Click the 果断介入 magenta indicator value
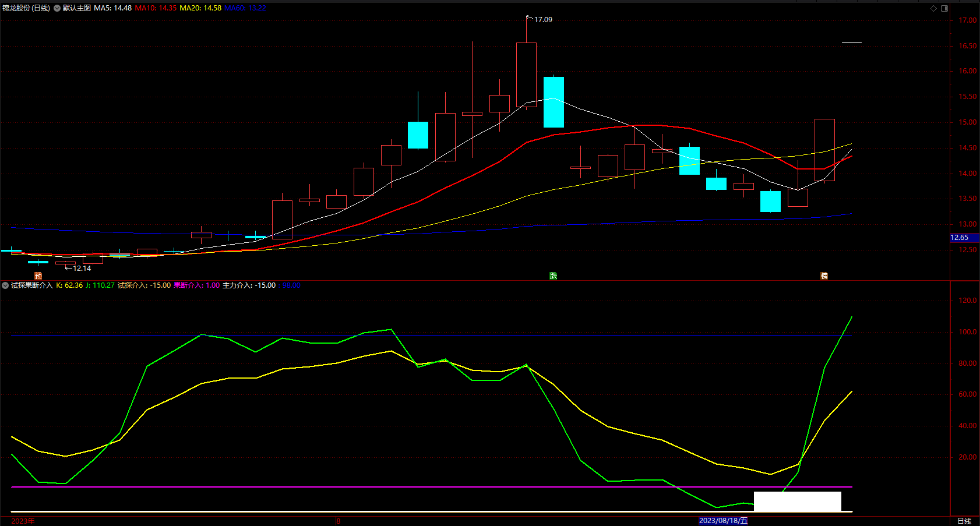The width and height of the screenshot is (980, 526). coord(196,285)
